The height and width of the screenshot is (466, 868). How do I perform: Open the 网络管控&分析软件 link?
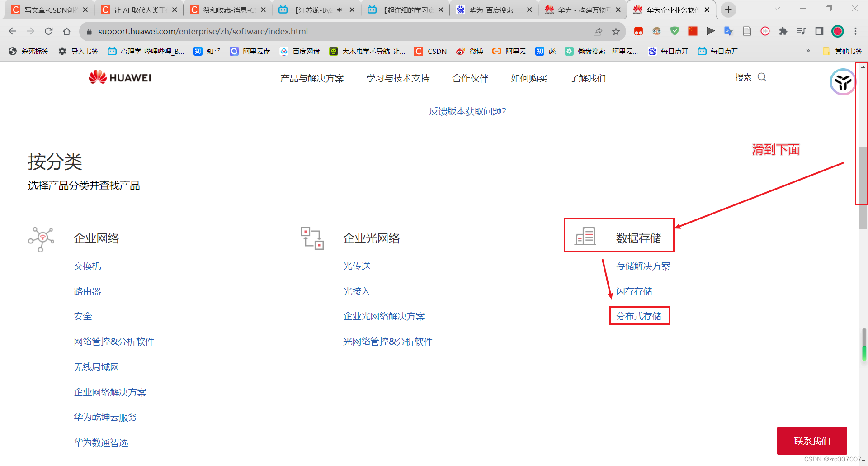click(114, 342)
